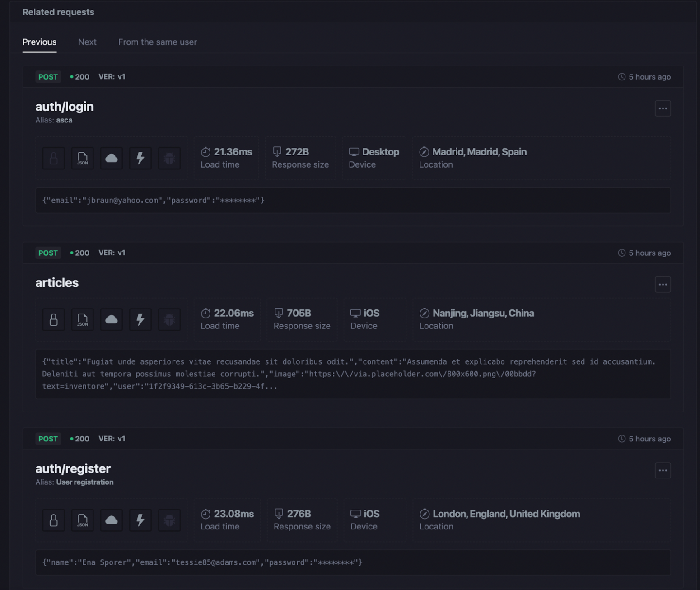
Task: Click the lock icon in auth/login card
Action: [x=53, y=158]
